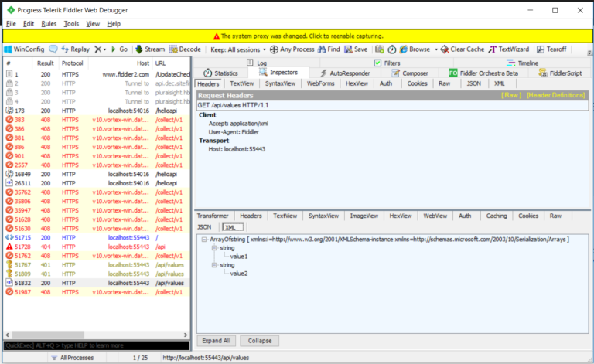594x364 pixels.
Task: Open the TextWizard tool
Action: click(507, 49)
